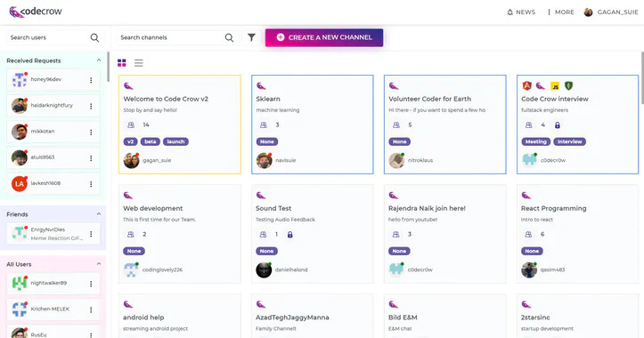Open the channel filter funnel
Screen dimensions: 644x338
point(251,37)
